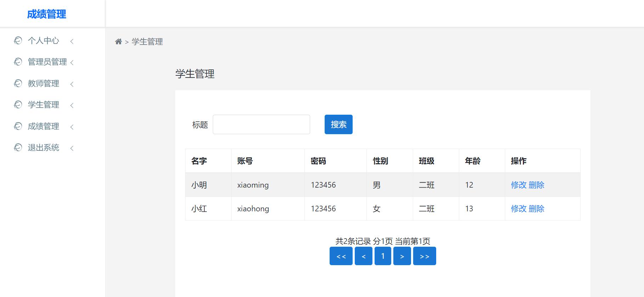This screenshot has height=297, width=644.
Task: Click the icon beside 学生管理 in sidebar
Action: point(18,105)
